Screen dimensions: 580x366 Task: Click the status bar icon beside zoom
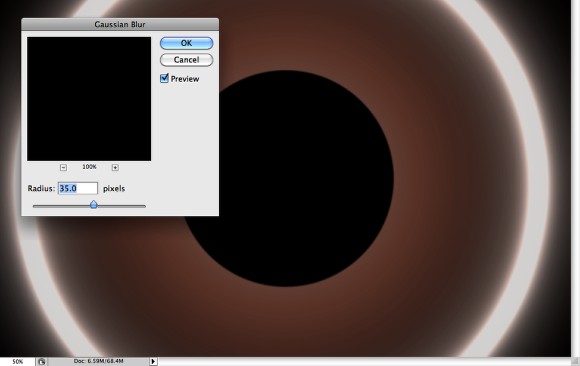click(41, 362)
